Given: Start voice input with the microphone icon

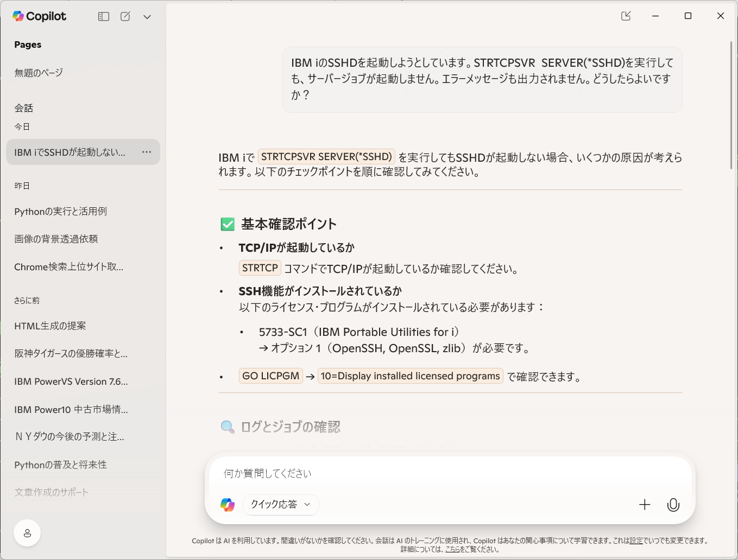Looking at the screenshot, I should pos(673,505).
